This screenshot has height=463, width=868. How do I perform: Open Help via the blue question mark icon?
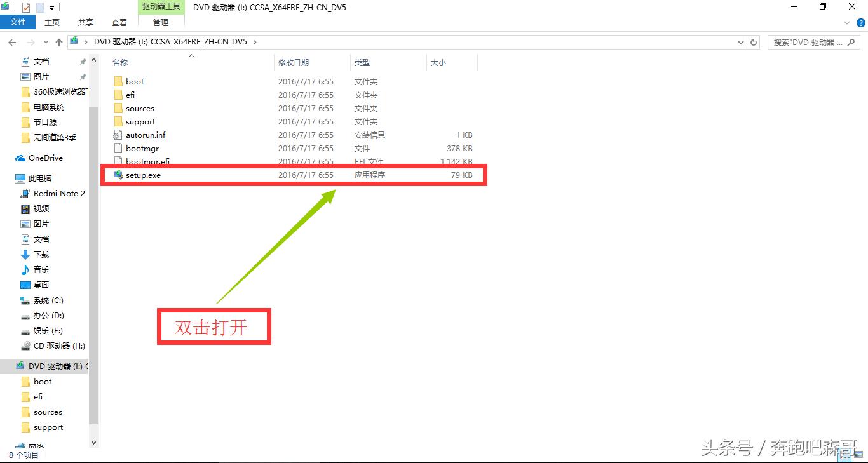click(x=861, y=22)
